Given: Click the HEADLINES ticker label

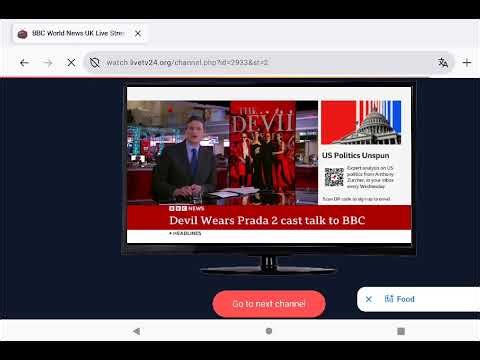Looking at the screenshot, I should [185, 233].
